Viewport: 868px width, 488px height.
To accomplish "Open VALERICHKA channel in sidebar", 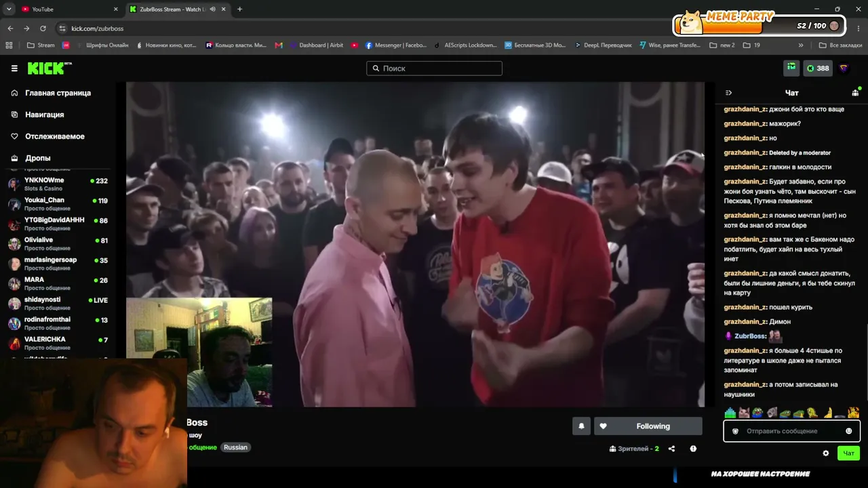I will point(58,343).
